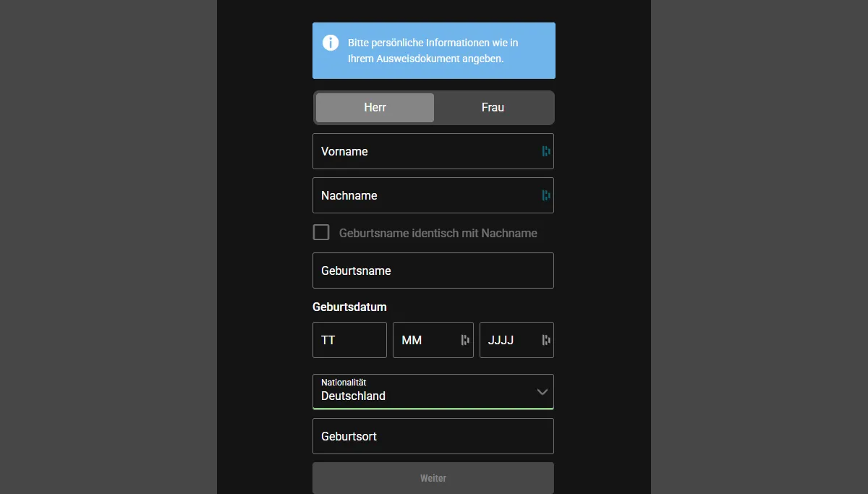The image size is (868, 494).
Task: Click the autofill icon in the Vorname field
Action: pyautogui.click(x=546, y=151)
